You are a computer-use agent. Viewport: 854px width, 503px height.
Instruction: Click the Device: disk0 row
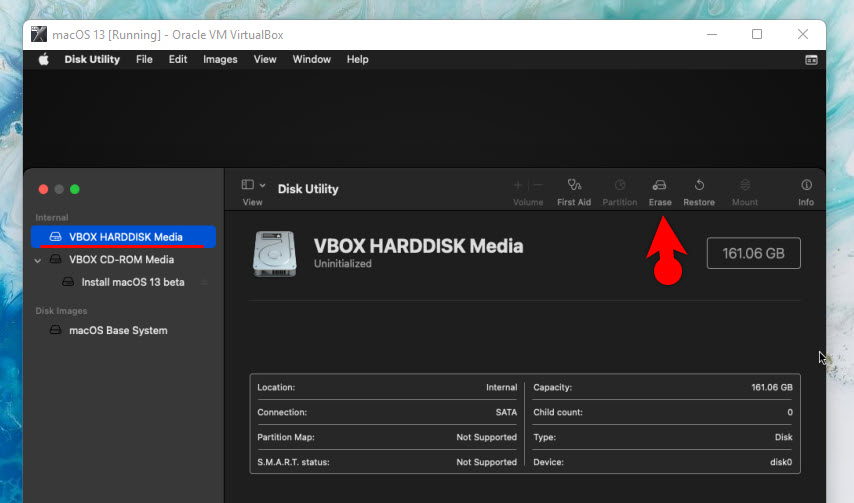663,462
